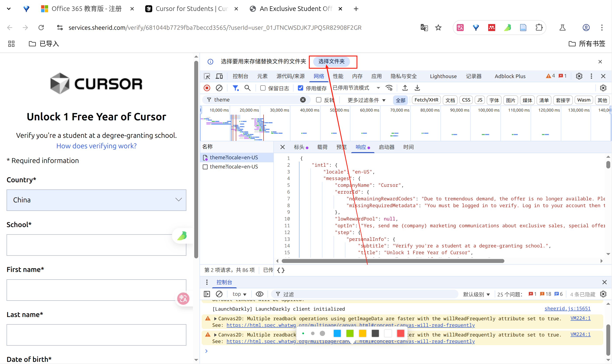Open How does verifying work link
612x364 pixels.
point(96,146)
